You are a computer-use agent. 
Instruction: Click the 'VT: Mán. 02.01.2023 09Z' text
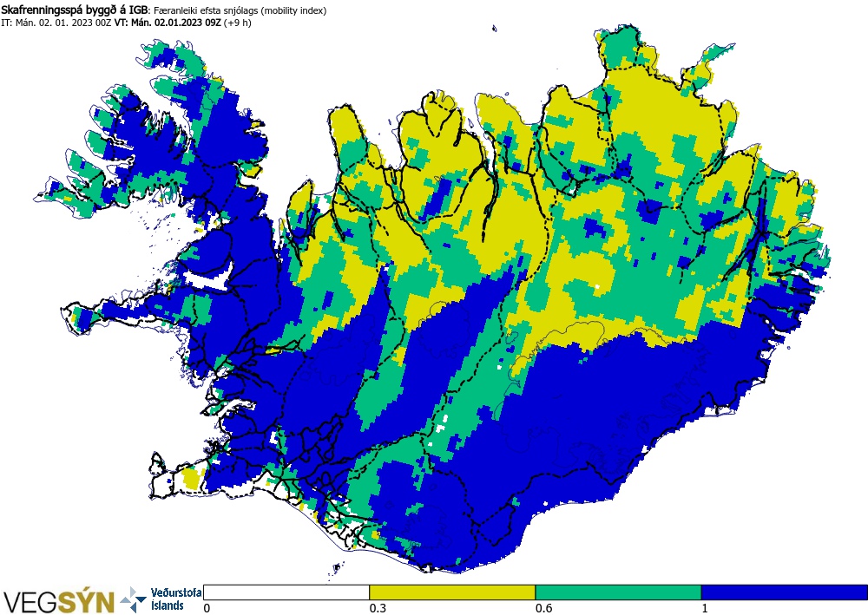click(x=168, y=23)
